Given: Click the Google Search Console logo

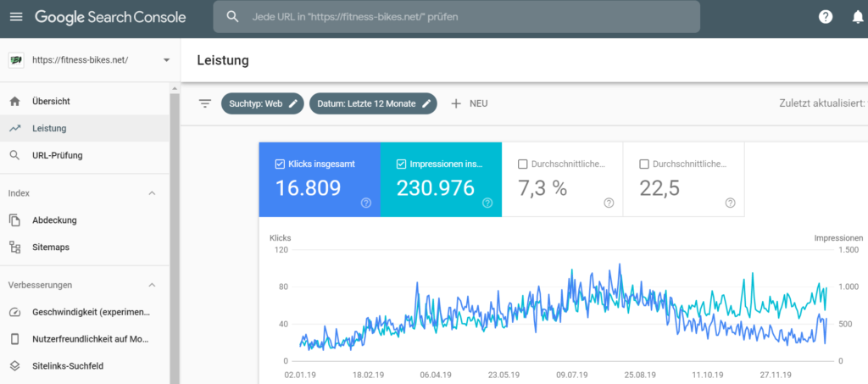Looking at the screenshot, I should click(110, 17).
